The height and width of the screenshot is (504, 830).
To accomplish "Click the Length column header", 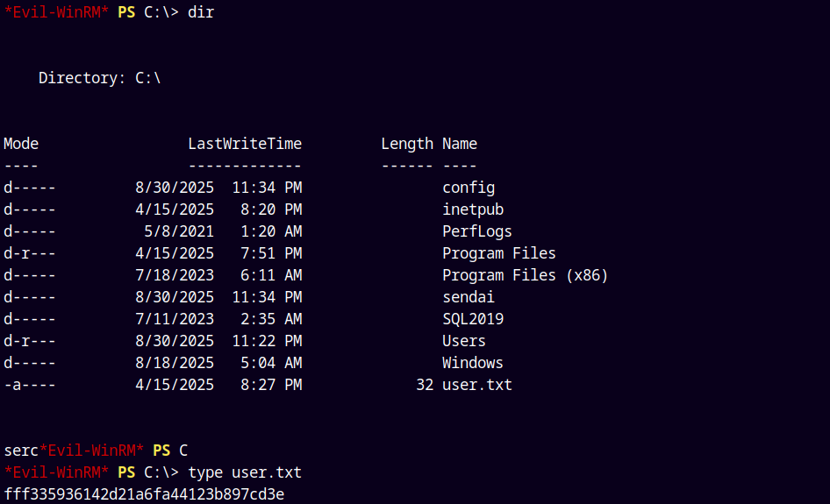I will pos(407,144).
